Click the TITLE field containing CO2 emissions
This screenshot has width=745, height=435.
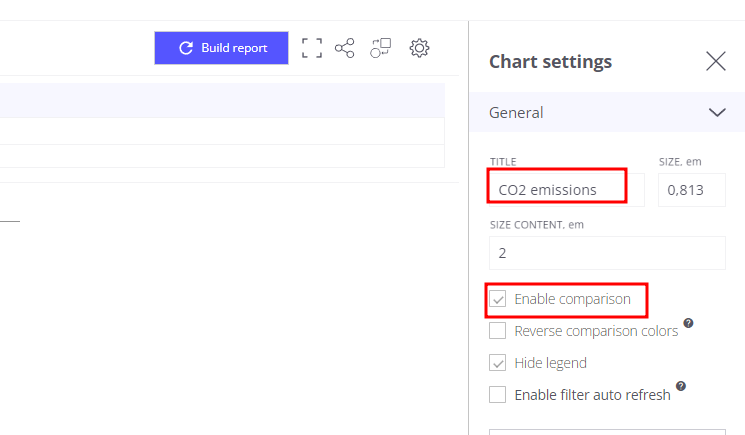(565, 190)
